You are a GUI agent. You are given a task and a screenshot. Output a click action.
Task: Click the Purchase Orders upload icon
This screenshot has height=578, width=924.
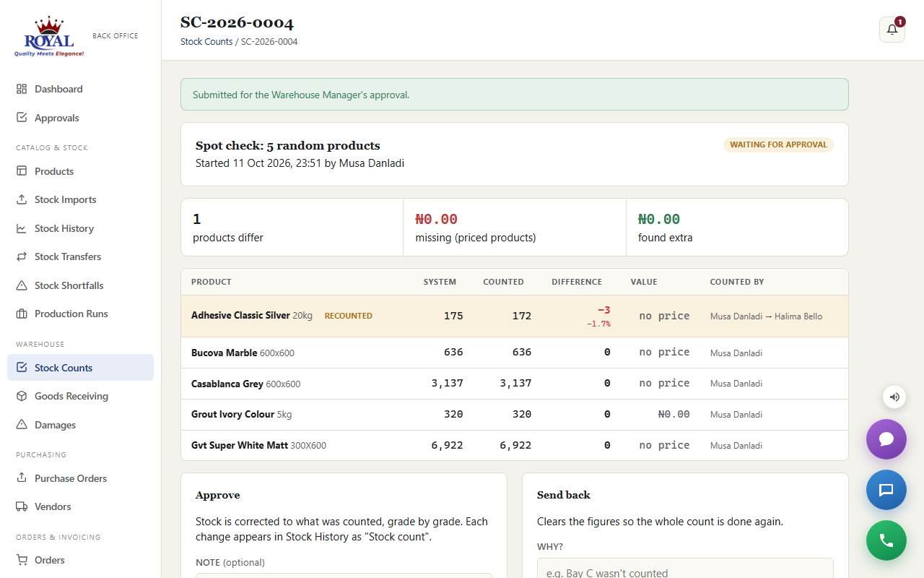click(x=22, y=478)
